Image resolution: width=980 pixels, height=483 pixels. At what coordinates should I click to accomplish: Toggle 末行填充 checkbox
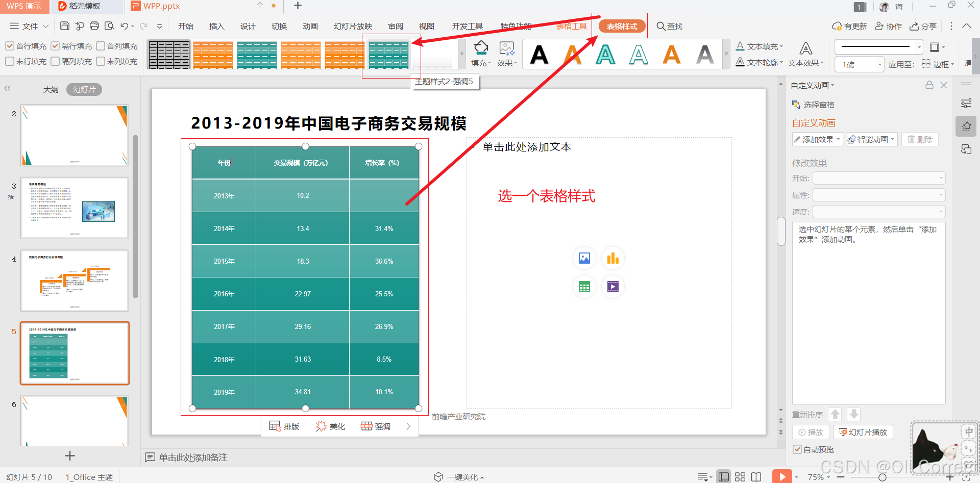tap(10, 61)
